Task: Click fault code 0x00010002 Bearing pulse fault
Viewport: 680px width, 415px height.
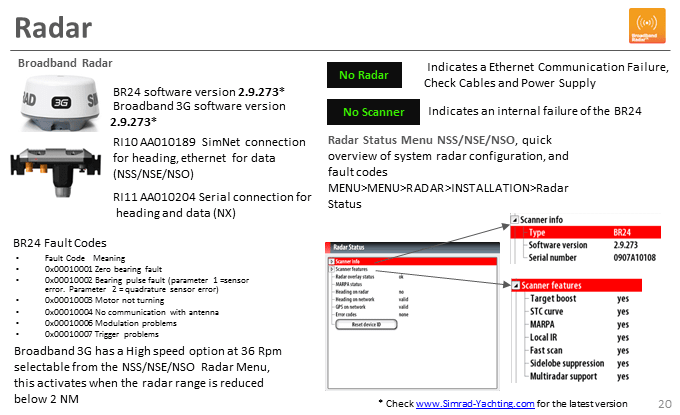Action: 147,284
